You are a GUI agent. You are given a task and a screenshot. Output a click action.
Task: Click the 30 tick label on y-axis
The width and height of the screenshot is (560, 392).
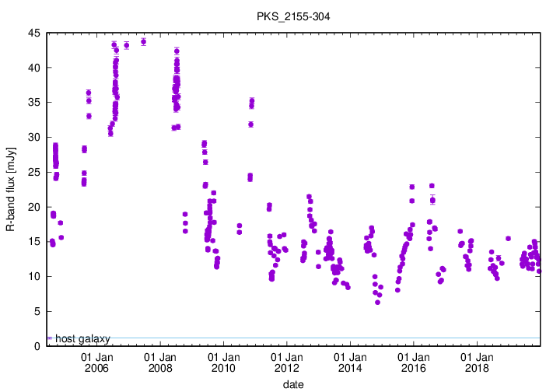[x=34, y=138]
